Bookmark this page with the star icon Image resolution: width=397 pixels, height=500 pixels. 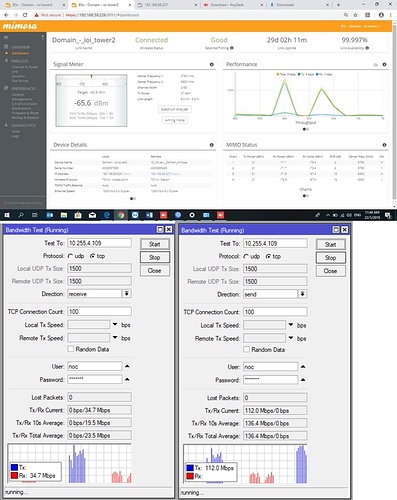[355, 15]
